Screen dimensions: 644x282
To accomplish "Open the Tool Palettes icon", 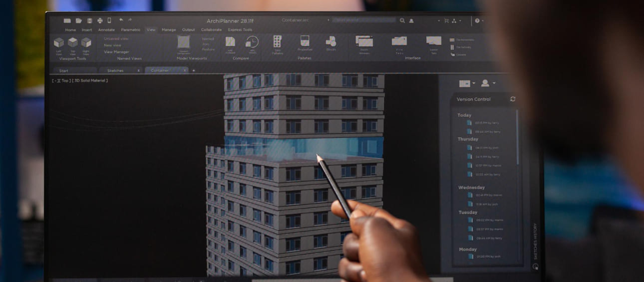I will pos(277,41).
